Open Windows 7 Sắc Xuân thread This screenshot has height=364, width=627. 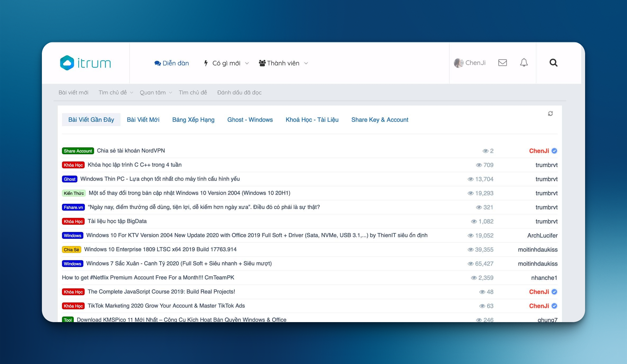click(x=179, y=263)
